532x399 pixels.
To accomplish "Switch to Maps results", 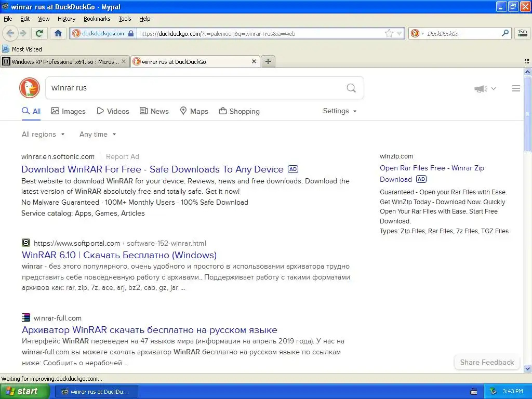I will tap(194, 111).
